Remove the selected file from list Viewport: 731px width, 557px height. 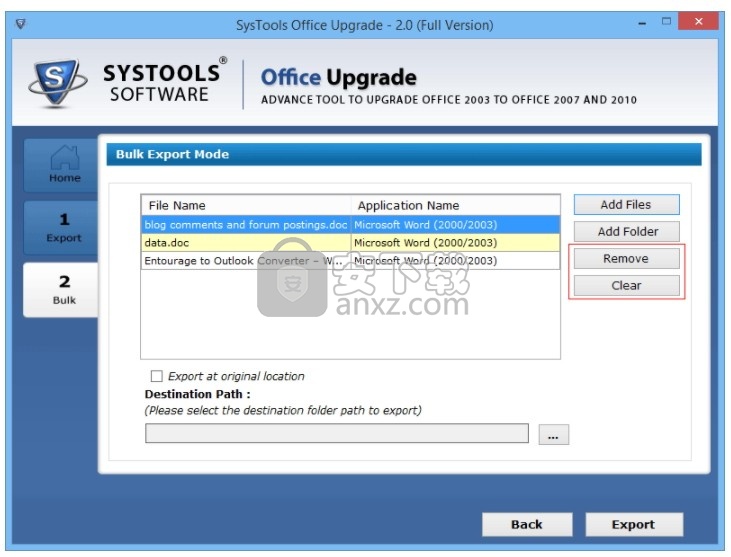point(626,259)
